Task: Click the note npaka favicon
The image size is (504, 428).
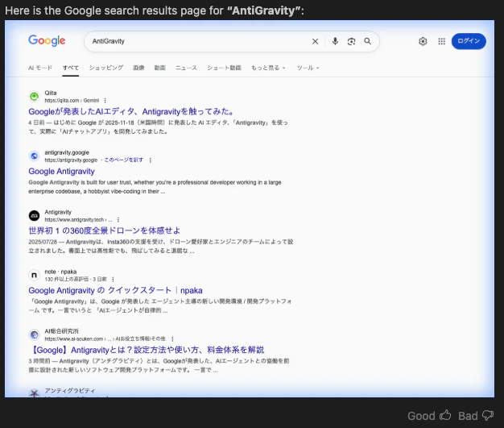Action: (34, 275)
